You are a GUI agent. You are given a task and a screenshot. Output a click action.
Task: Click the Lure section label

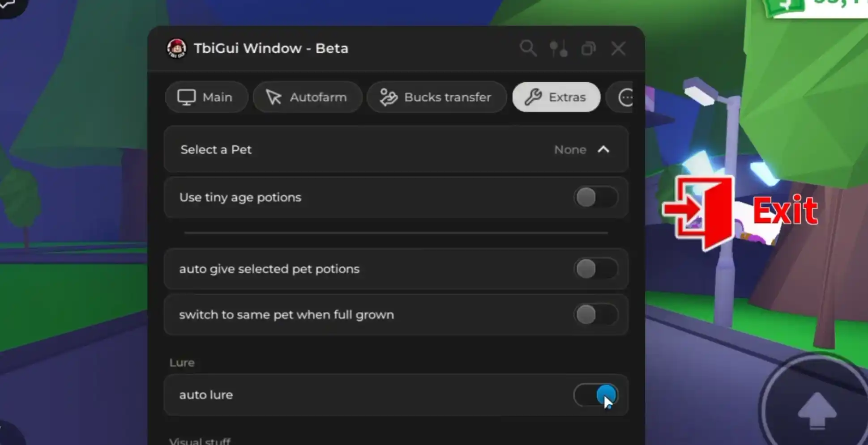(182, 362)
